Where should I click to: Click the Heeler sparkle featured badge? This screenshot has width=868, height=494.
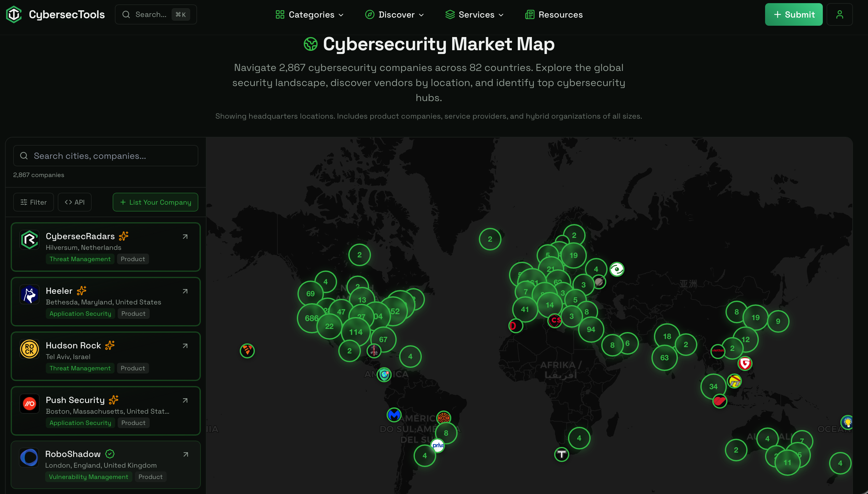point(82,290)
